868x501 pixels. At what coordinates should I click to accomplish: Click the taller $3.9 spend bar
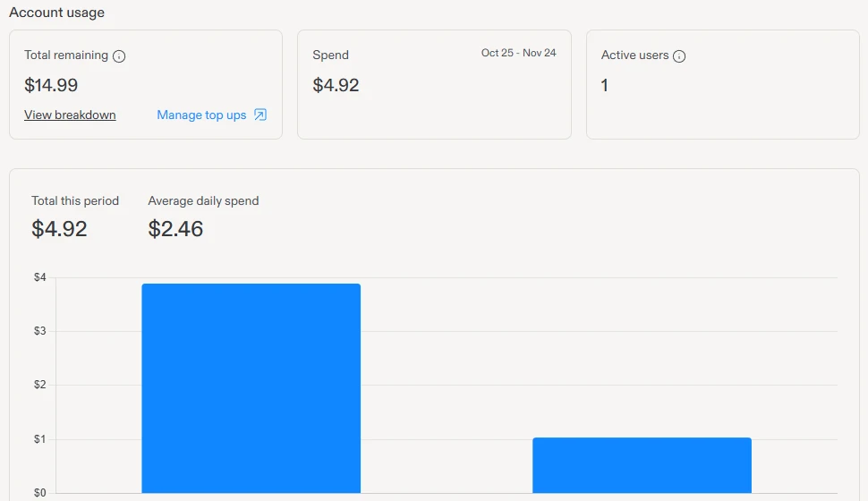[251, 388]
